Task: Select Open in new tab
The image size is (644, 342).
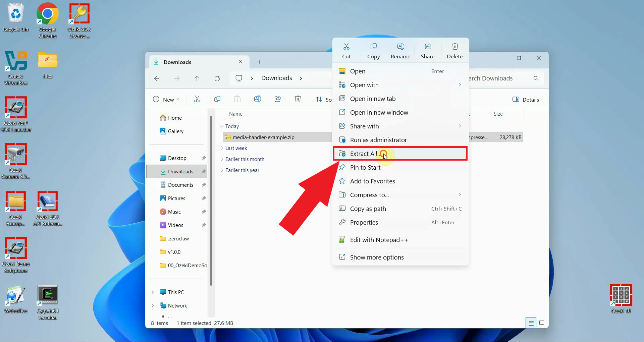Action: coord(400,99)
